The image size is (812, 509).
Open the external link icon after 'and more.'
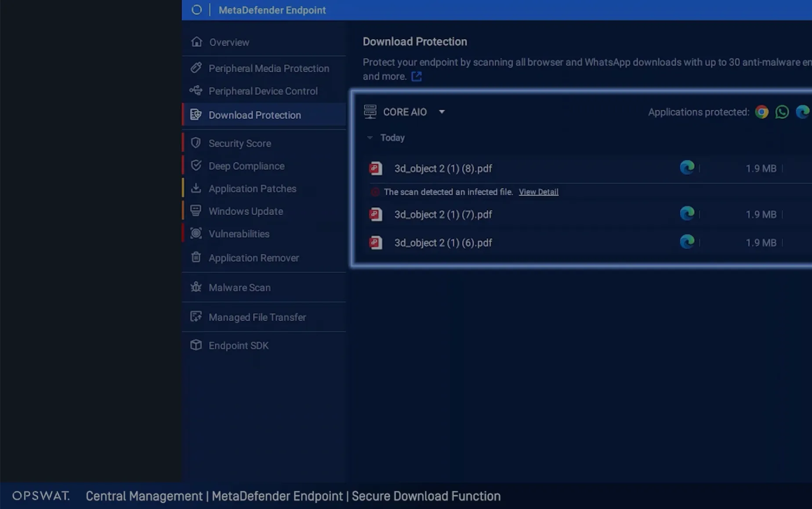tap(417, 76)
